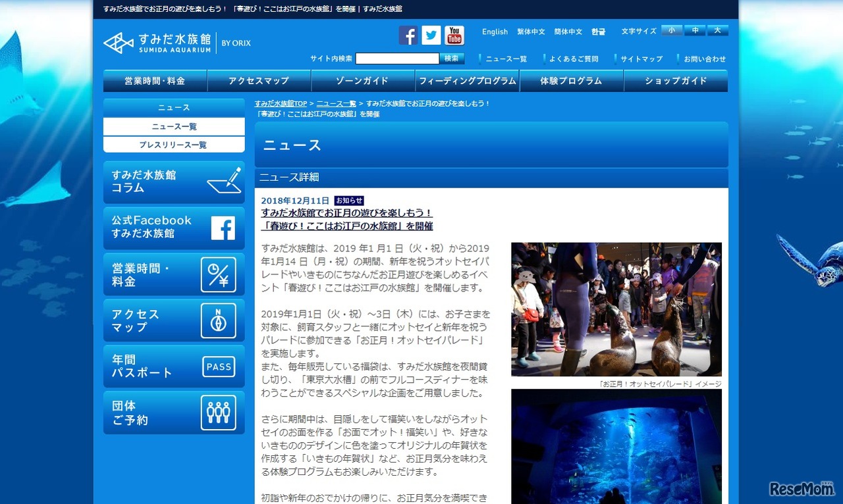This screenshot has width=843, height=504.
Task: Open the YouTube channel icon
Action: (453, 36)
